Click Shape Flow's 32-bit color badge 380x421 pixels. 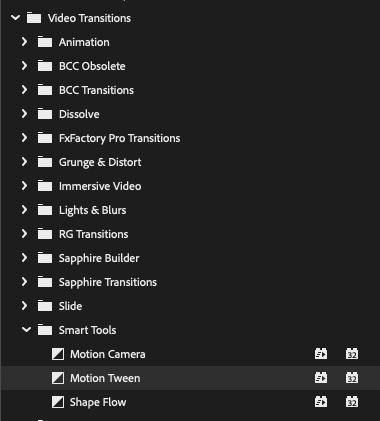(x=352, y=402)
